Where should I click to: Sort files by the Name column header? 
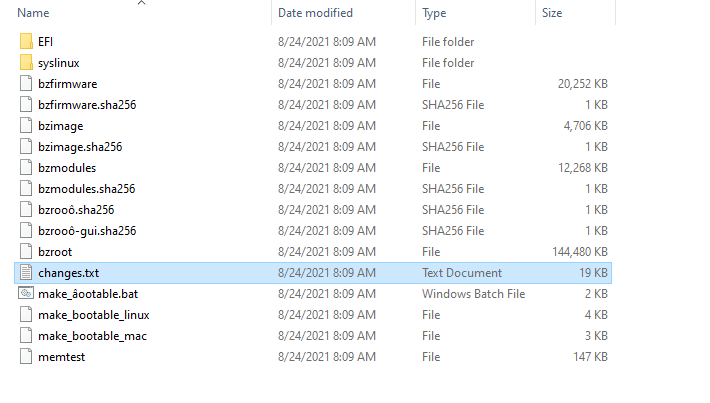(33, 13)
